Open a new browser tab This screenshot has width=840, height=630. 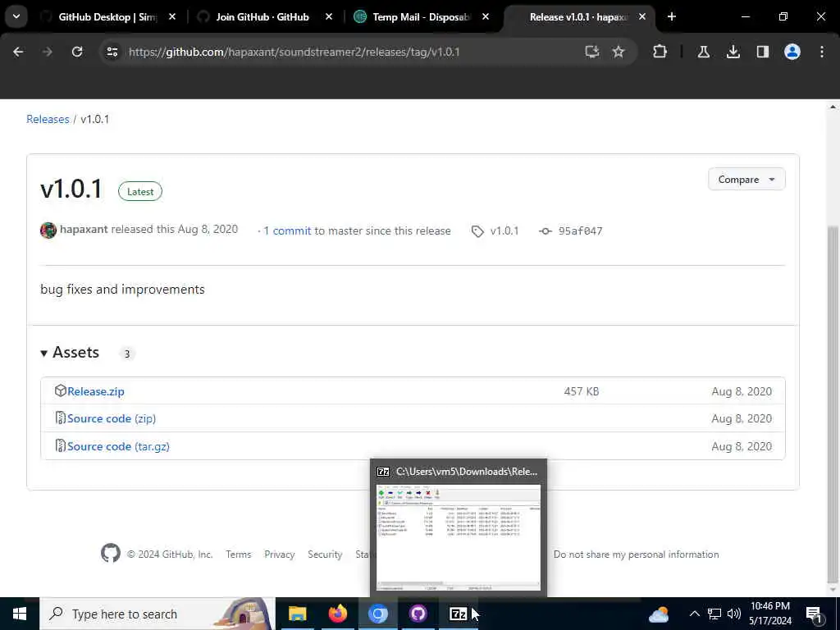(x=672, y=16)
